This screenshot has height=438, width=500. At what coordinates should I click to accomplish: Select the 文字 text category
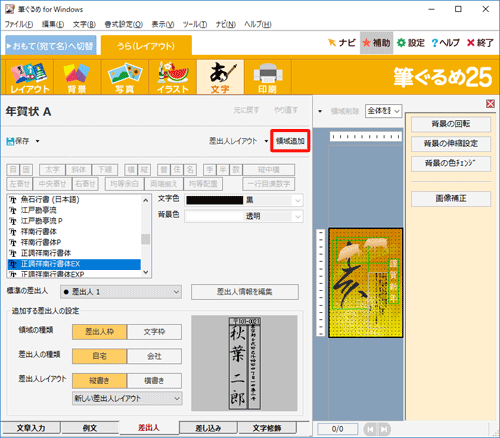[x=220, y=77]
